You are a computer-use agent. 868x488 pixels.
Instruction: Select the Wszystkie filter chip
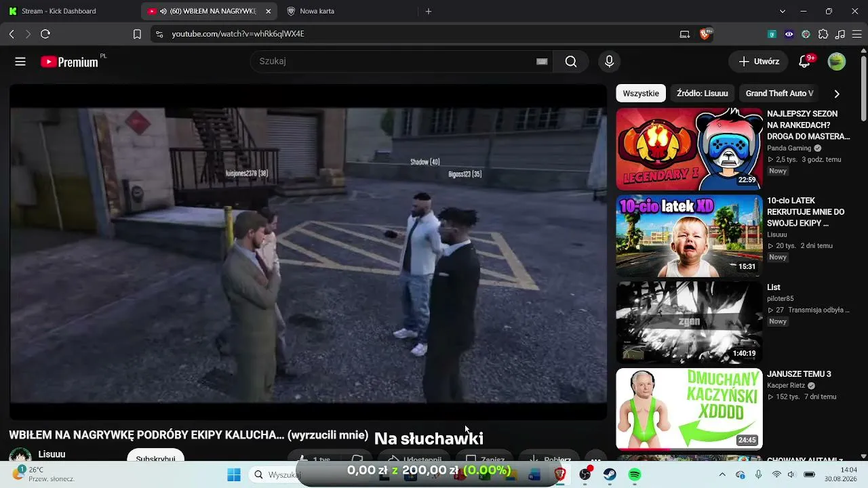tap(641, 94)
